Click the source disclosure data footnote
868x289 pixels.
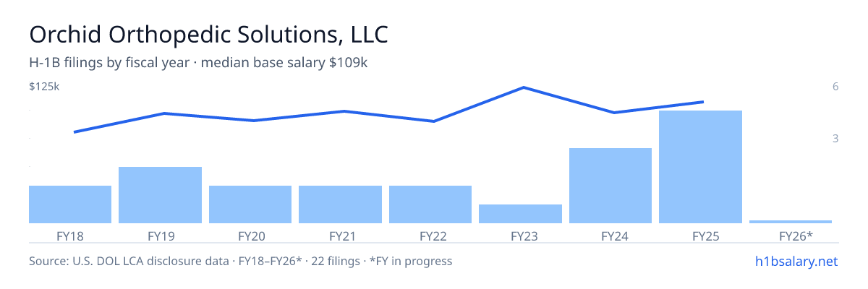pyautogui.click(x=240, y=261)
